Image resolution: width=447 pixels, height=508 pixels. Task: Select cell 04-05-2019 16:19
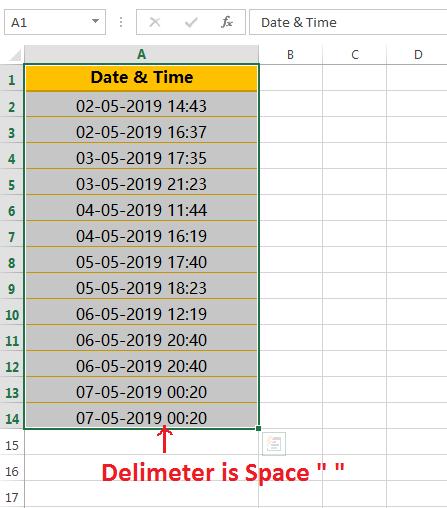point(141,234)
